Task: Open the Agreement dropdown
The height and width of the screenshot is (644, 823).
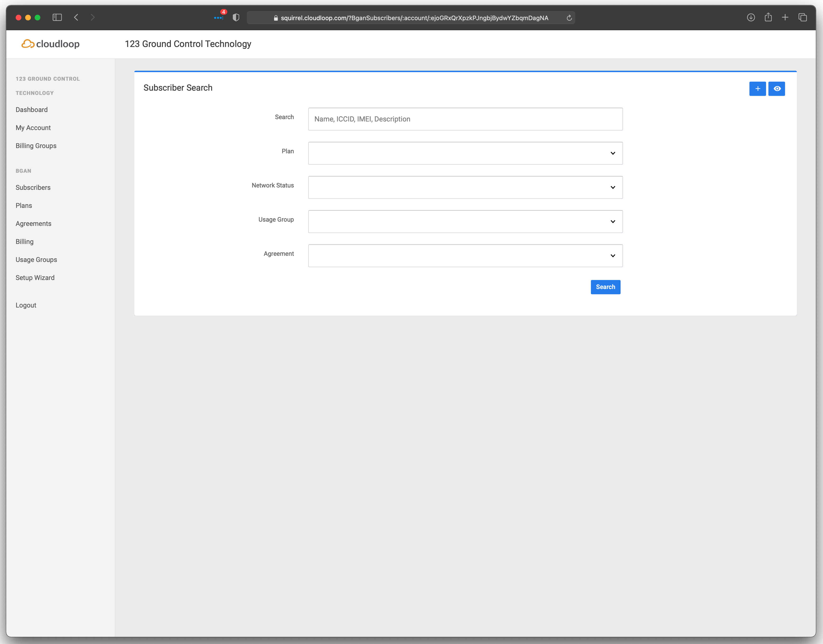Action: tap(465, 256)
